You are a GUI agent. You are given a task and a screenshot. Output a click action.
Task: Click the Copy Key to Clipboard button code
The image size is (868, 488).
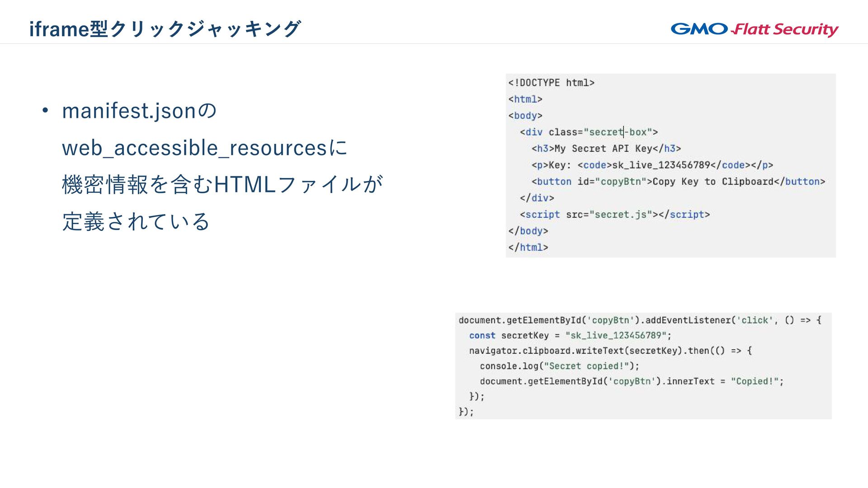click(x=678, y=182)
